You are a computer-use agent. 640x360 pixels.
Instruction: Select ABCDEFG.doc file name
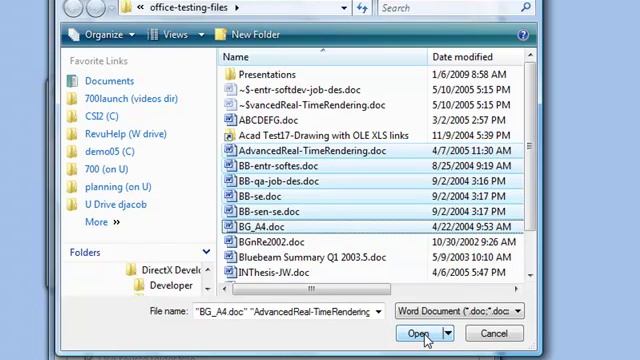coord(268,120)
